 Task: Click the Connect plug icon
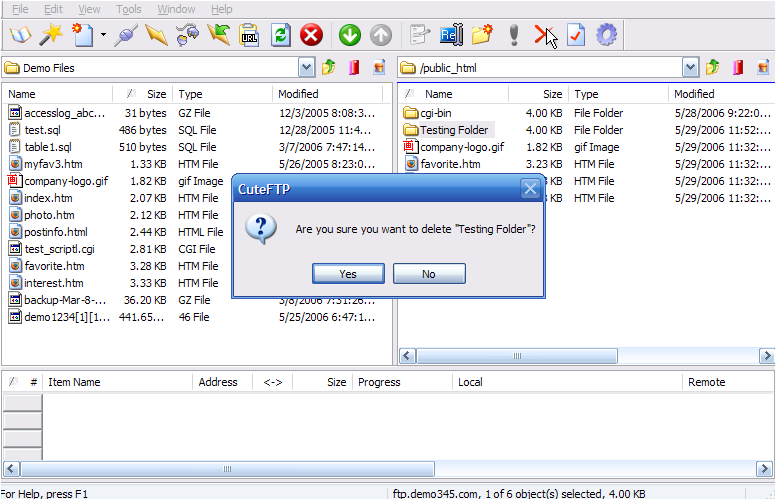point(126,35)
